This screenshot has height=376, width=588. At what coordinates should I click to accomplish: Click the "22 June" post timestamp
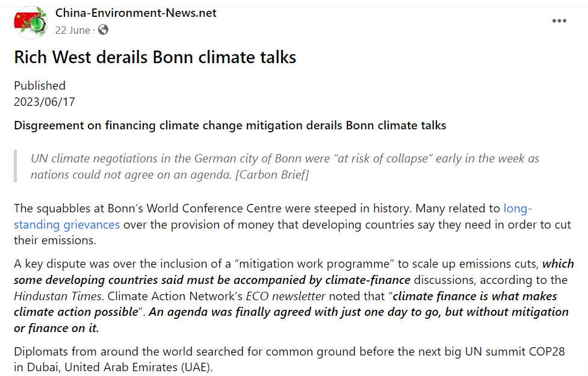(x=73, y=30)
